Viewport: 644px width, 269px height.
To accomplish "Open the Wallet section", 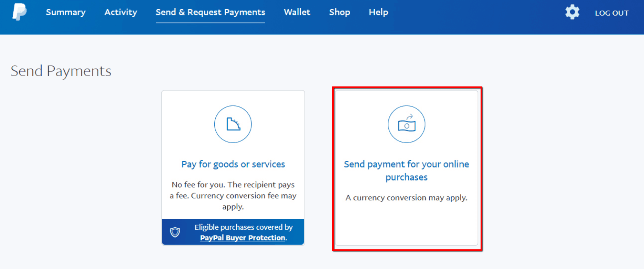I will (297, 12).
